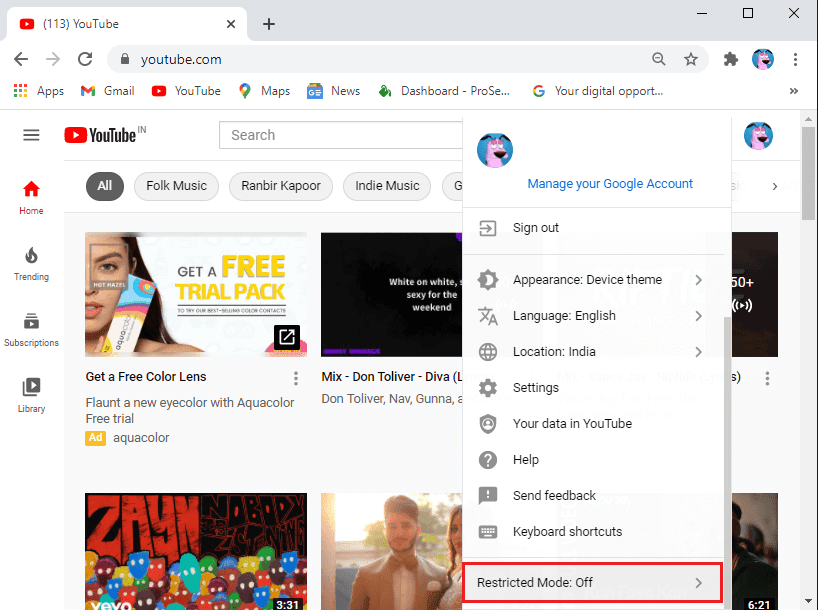Open the Chrome three-dot menu
Viewport: 818px width, 610px height.
(x=795, y=59)
